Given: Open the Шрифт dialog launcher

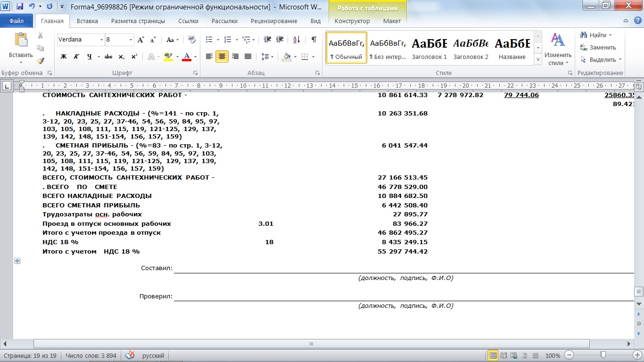Looking at the screenshot, I should pyautogui.click(x=195, y=73).
